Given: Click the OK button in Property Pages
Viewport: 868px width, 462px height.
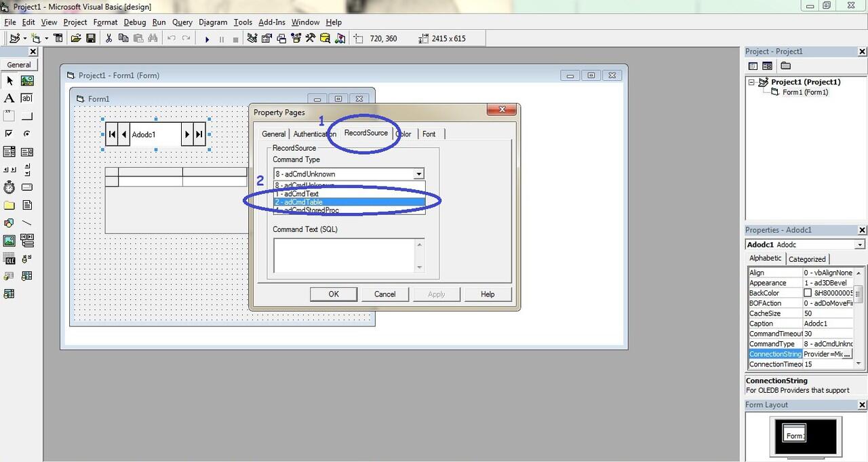Looking at the screenshot, I should tap(334, 294).
